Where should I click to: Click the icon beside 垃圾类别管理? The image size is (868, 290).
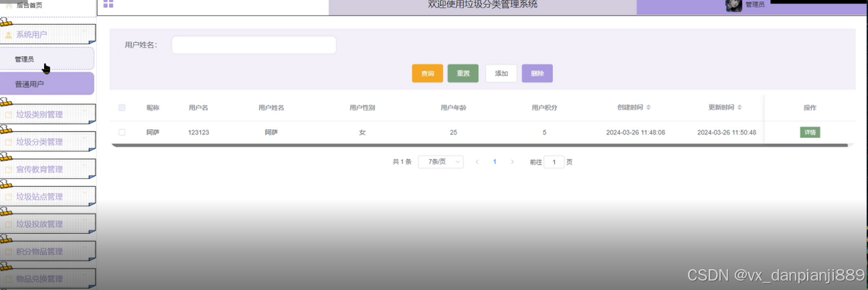(9, 115)
